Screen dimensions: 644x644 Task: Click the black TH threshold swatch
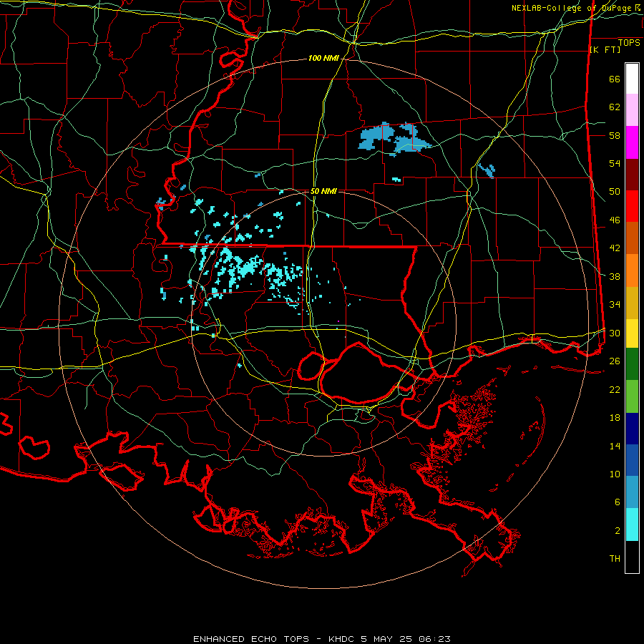tap(632, 557)
